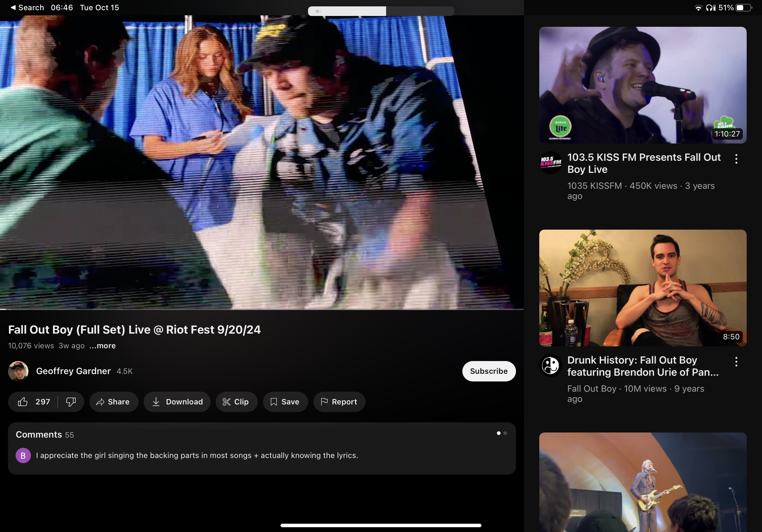This screenshot has width=762, height=532.
Task: Tap the Clip button
Action: (236, 402)
